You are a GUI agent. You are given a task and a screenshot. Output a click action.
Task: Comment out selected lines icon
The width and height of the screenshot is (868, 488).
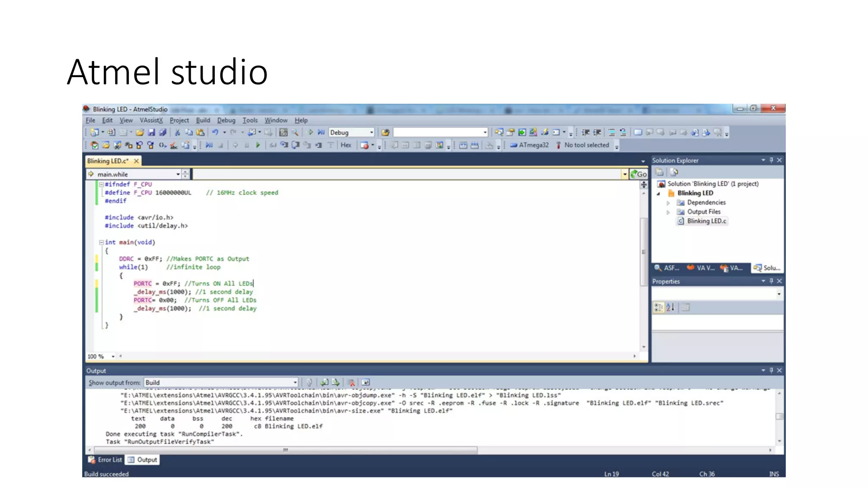(612, 133)
